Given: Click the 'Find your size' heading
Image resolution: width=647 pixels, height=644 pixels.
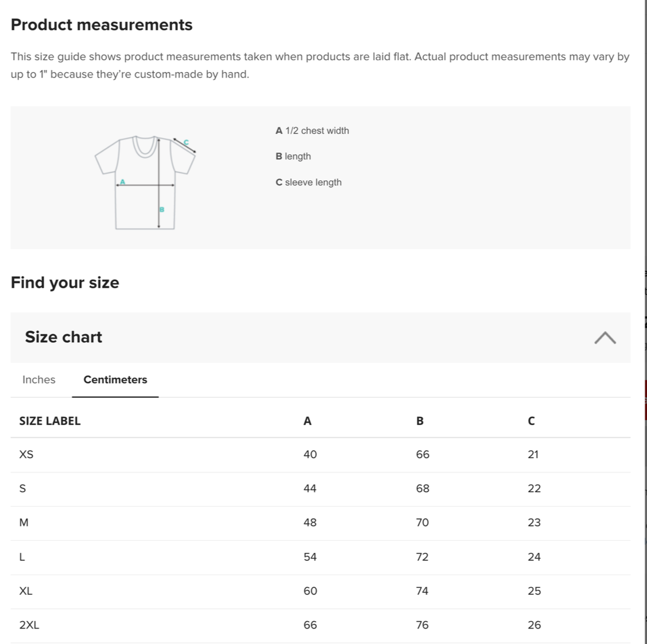Looking at the screenshot, I should coord(65,282).
